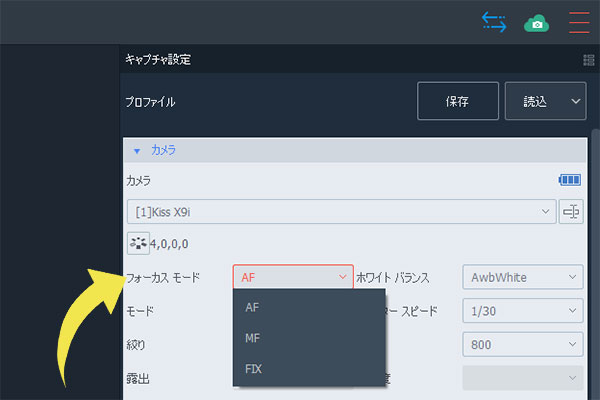Collapse the カメラ section triangle
Screen dimensions: 600x400
(136, 150)
